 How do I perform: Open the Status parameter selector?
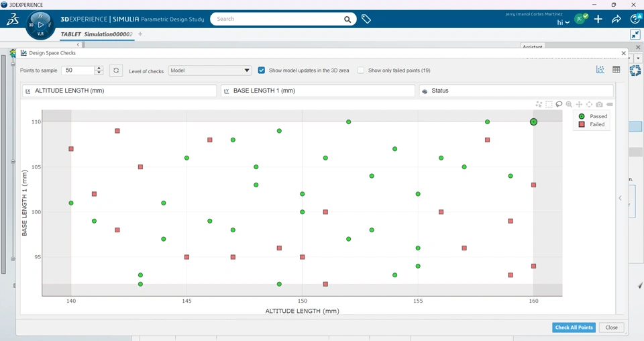tap(517, 91)
